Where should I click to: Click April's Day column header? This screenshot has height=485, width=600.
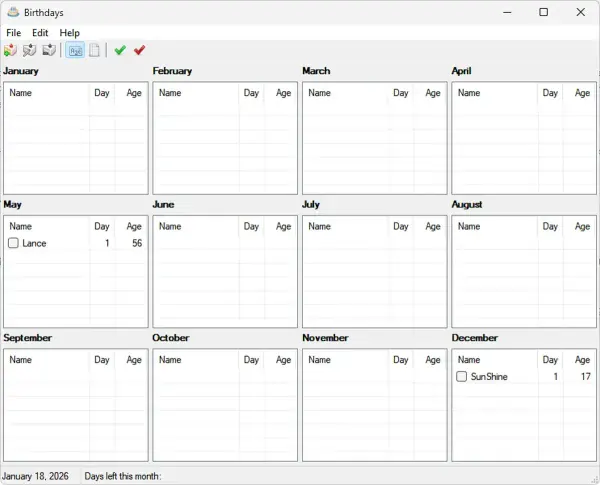point(551,93)
